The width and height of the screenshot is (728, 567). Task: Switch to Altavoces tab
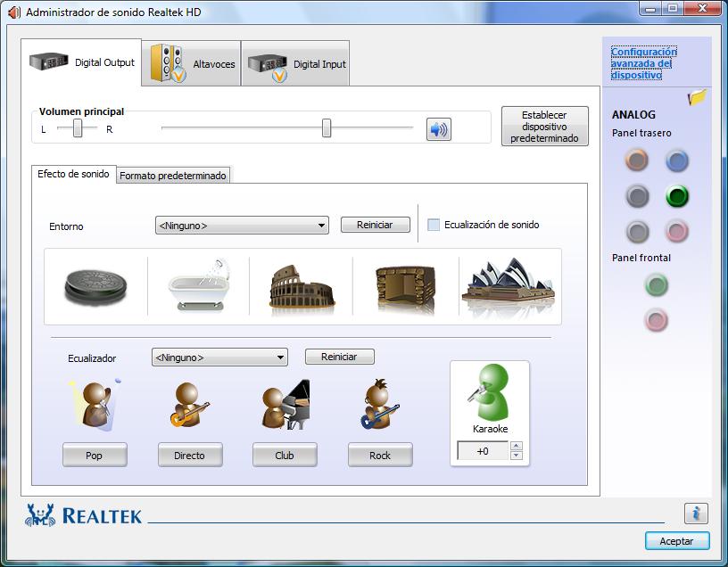[192, 64]
